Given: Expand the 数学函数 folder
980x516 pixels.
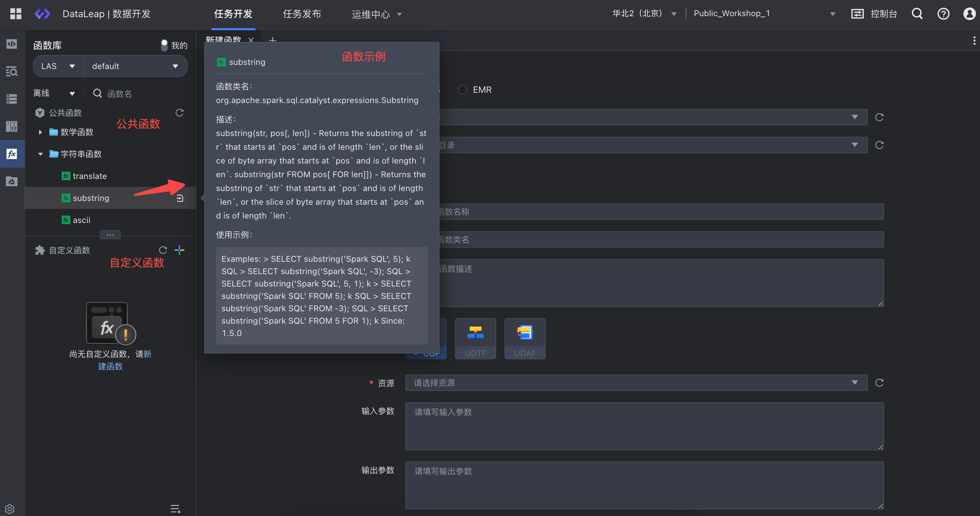Looking at the screenshot, I should click(x=40, y=132).
